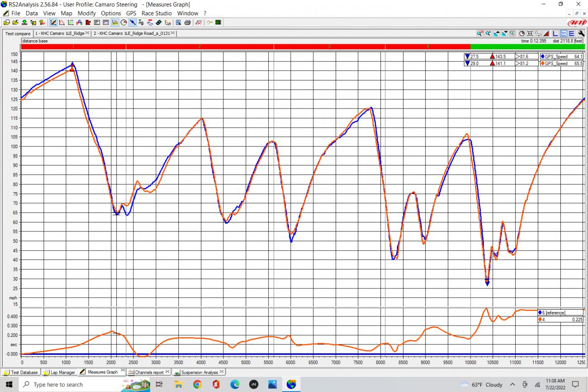Select the 1 - KHC Camaro 1LE_Ridge tab
The width and height of the screenshot is (588, 392).
62,33
